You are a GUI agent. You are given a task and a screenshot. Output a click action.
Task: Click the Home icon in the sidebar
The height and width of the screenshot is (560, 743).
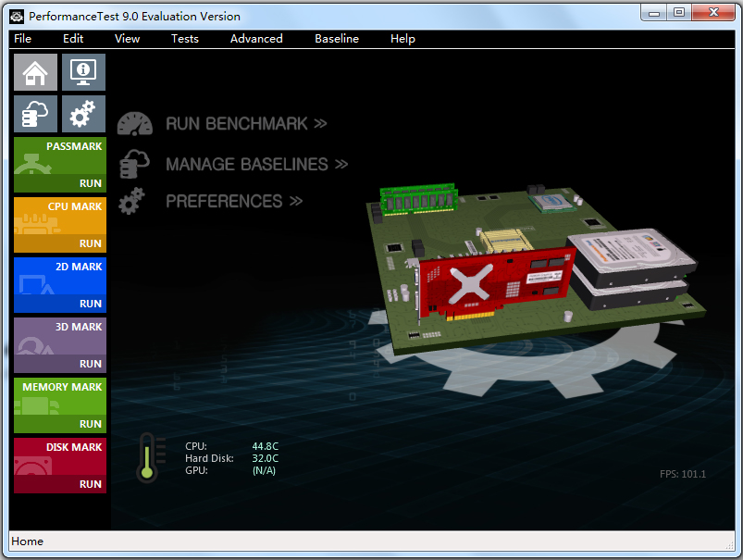pos(34,71)
